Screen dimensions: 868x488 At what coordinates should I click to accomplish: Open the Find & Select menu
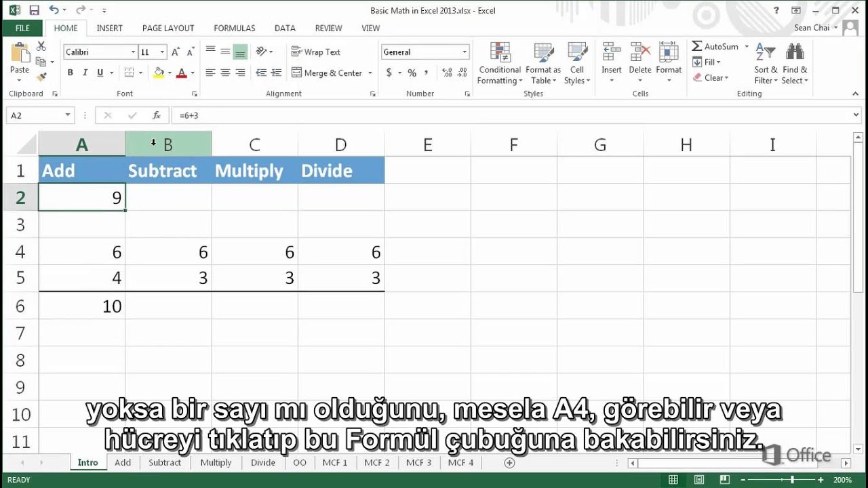coord(795,64)
